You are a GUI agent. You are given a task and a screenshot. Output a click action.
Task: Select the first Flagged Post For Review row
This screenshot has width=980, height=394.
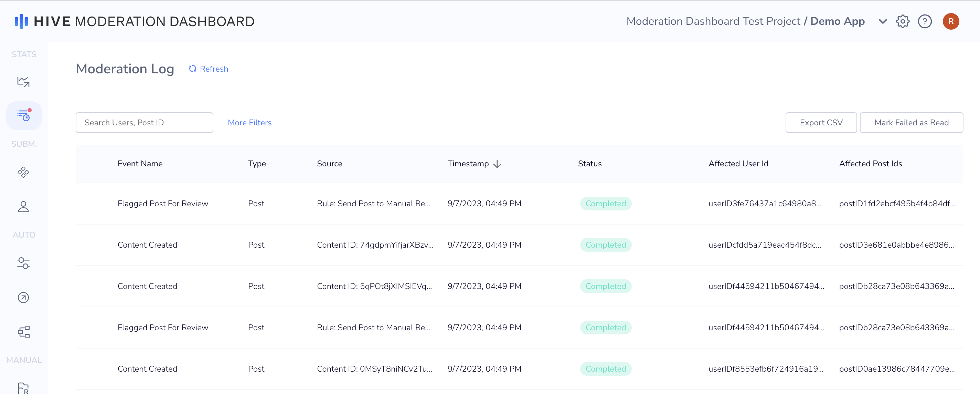click(163, 204)
